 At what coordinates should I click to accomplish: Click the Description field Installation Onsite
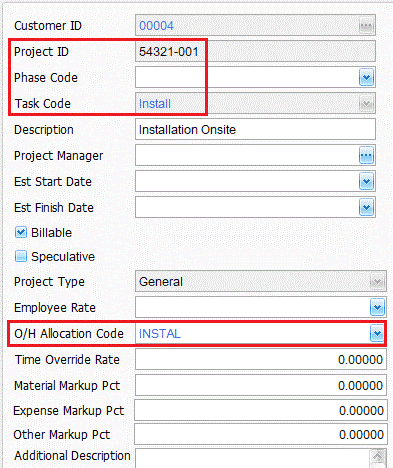[255, 129]
